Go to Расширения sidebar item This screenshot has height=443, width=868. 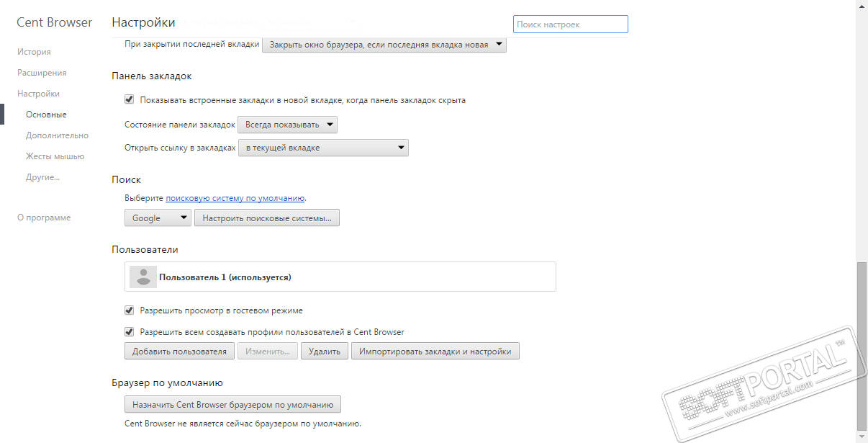[x=42, y=73]
